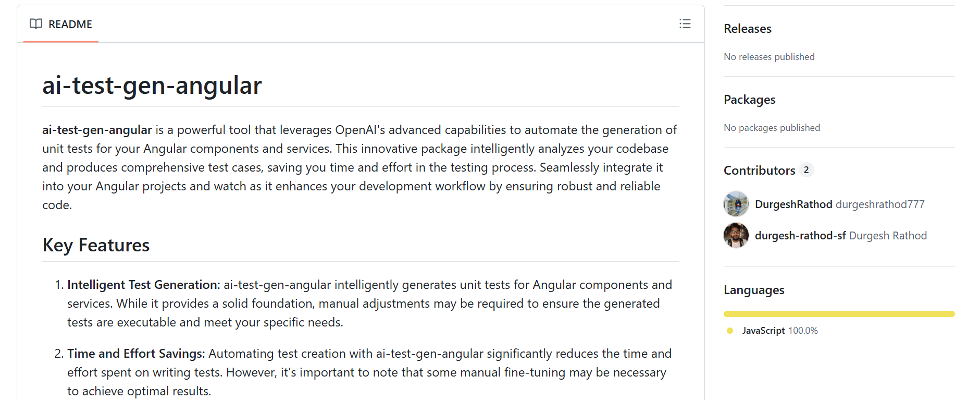Image resolution: width=980 pixels, height=400 pixels.
Task: Click the Languages section heading
Action: tap(753, 290)
